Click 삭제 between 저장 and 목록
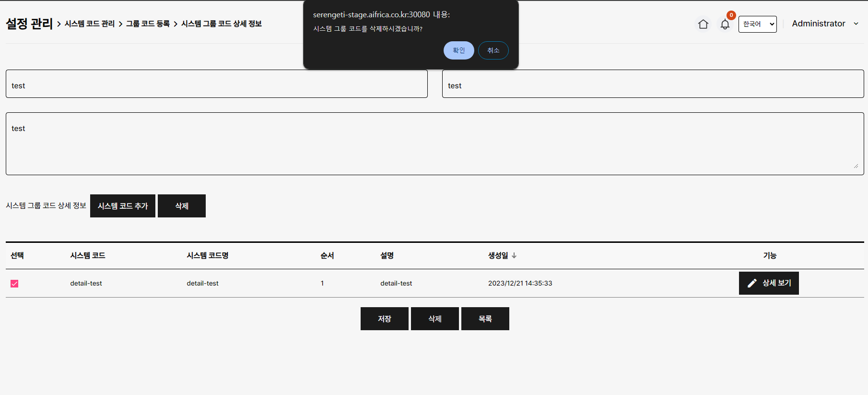This screenshot has width=868, height=395. (x=434, y=319)
